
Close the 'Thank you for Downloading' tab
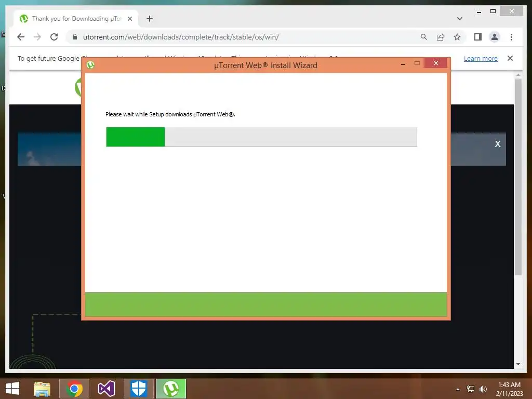pos(129,19)
